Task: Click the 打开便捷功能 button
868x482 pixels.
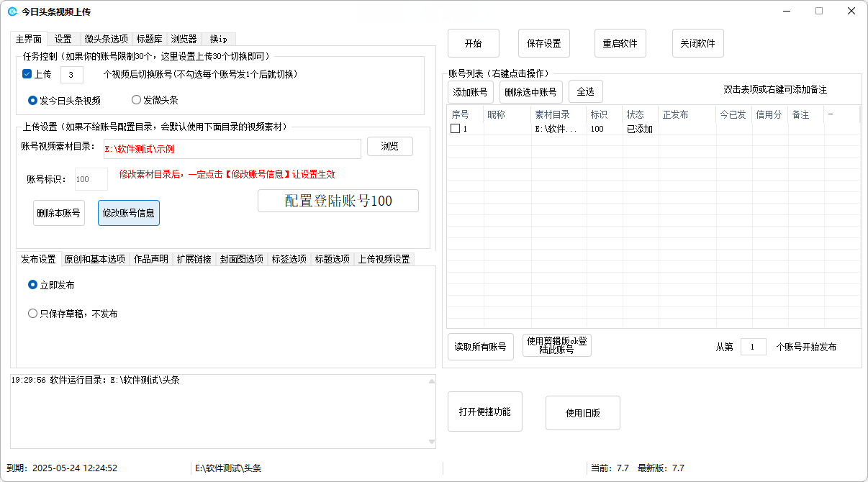Action: point(485,411)
